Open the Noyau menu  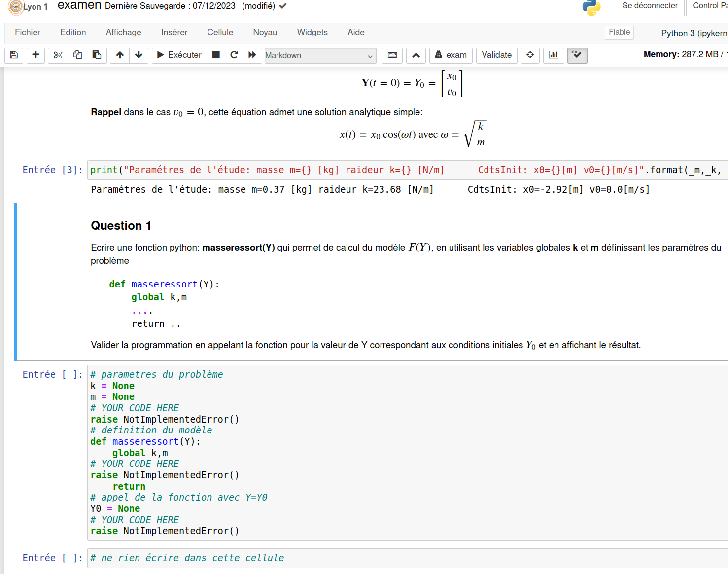[x=265, y=32]
